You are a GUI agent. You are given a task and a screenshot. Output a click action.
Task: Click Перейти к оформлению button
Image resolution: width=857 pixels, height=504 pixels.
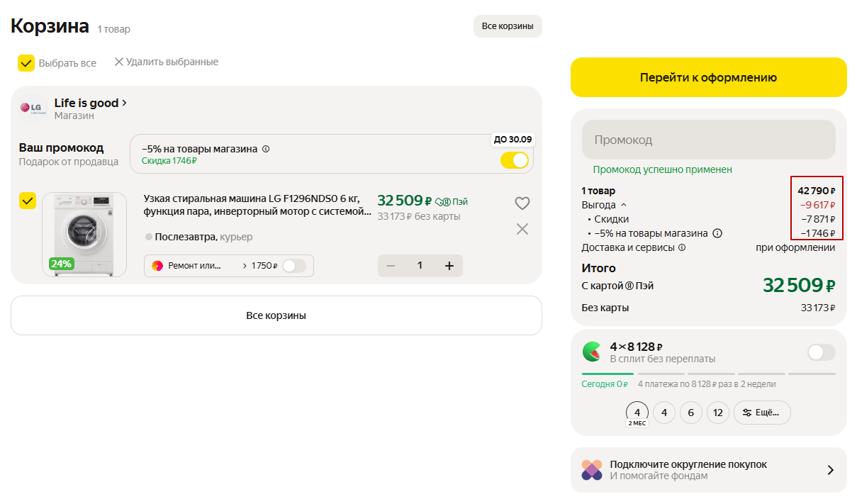[x=708, y=77]
